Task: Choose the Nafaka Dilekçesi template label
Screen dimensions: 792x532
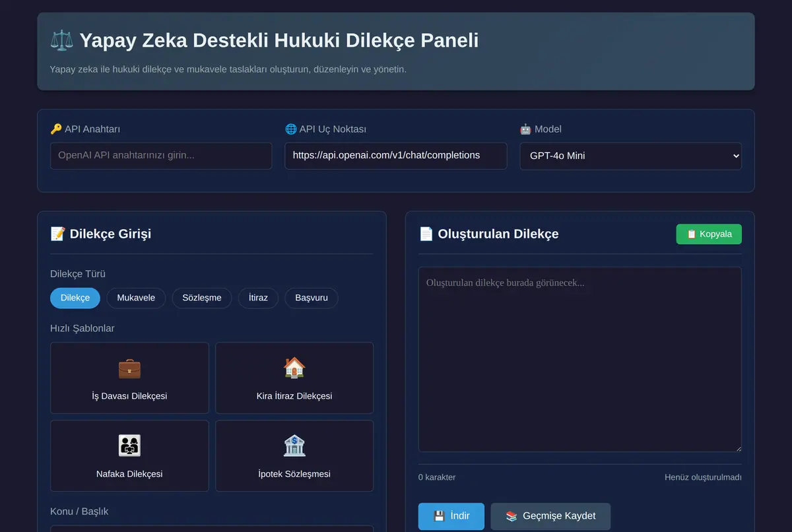Action: 129,474
